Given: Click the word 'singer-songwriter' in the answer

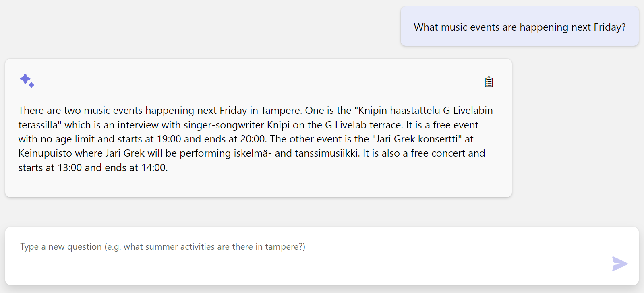Looking at the screenshot, I should (x=224, y=125).
